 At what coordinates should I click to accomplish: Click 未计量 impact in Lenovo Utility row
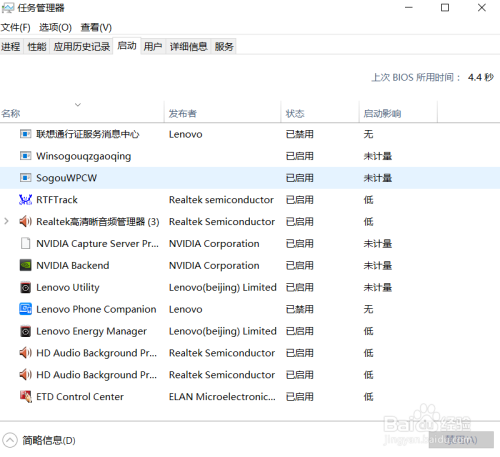click(x=378, y=287)
